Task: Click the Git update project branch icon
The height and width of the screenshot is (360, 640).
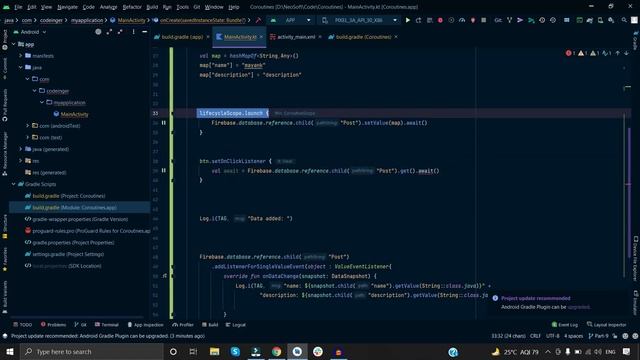Action: (509, 20)
